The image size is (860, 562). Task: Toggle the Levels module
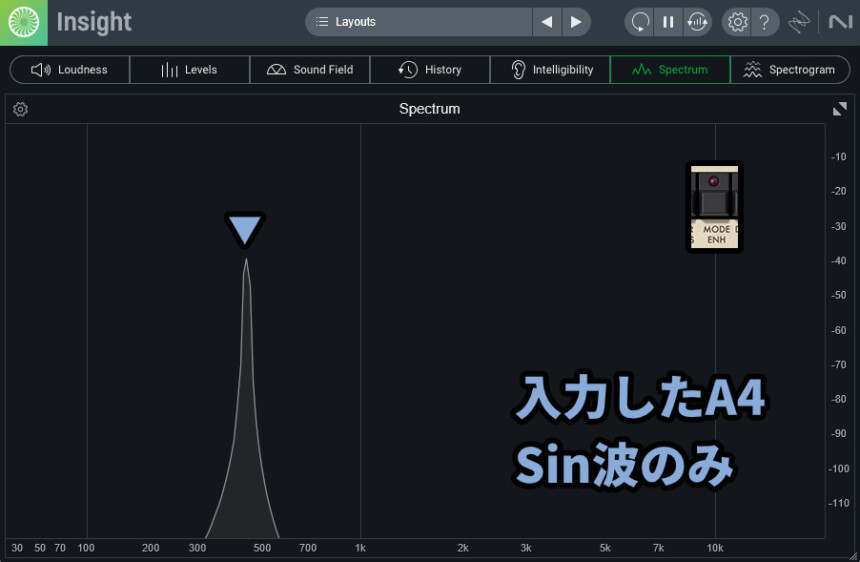click(189, 70)
